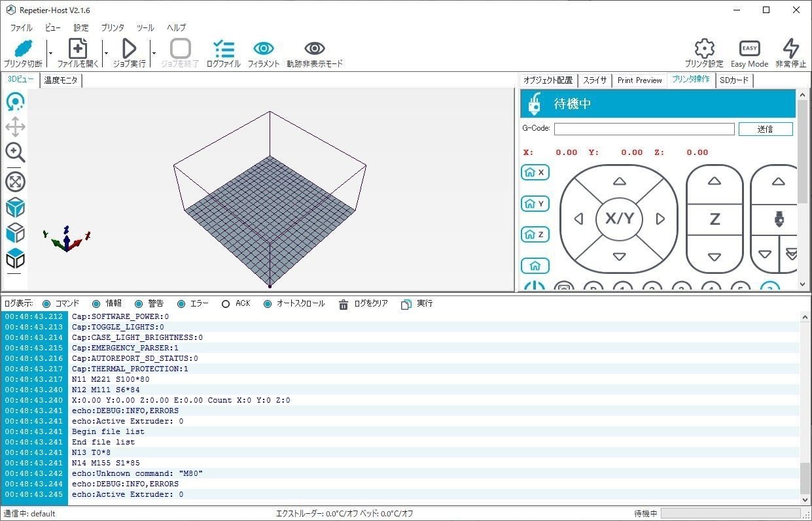This screenshot has width=812, height=521.
Task: Turn off auto-scroll in the log panel
Action: 267,303
